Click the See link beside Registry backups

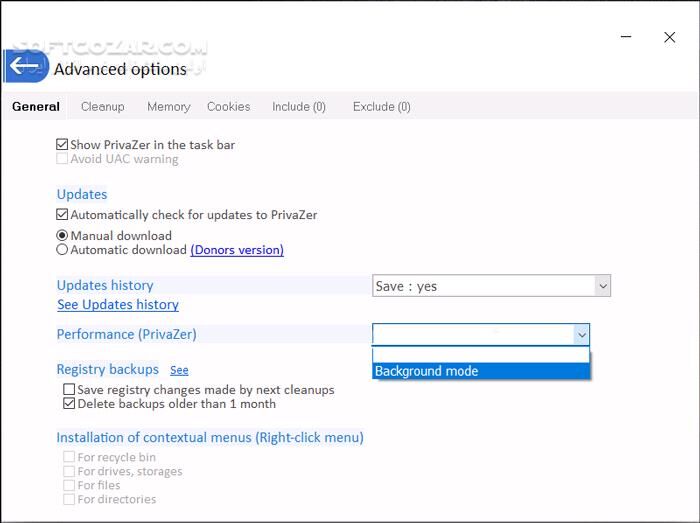(x=179, y=370)
